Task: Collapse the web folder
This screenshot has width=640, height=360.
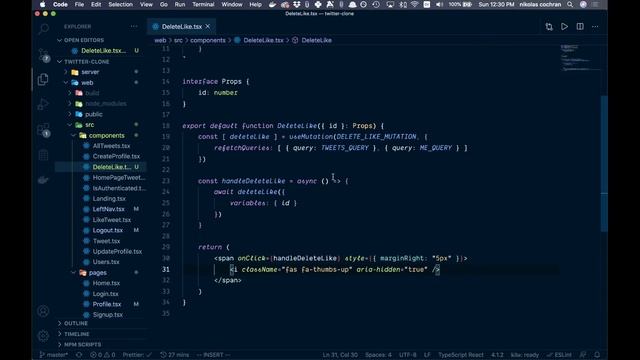Action: 87,83
